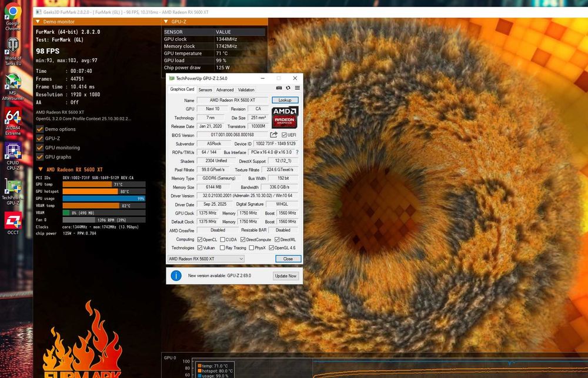Click the 'GPU temperature' sensor row
Image resolution: width=588 pixels, height=378 pixels.
[214, 53]
